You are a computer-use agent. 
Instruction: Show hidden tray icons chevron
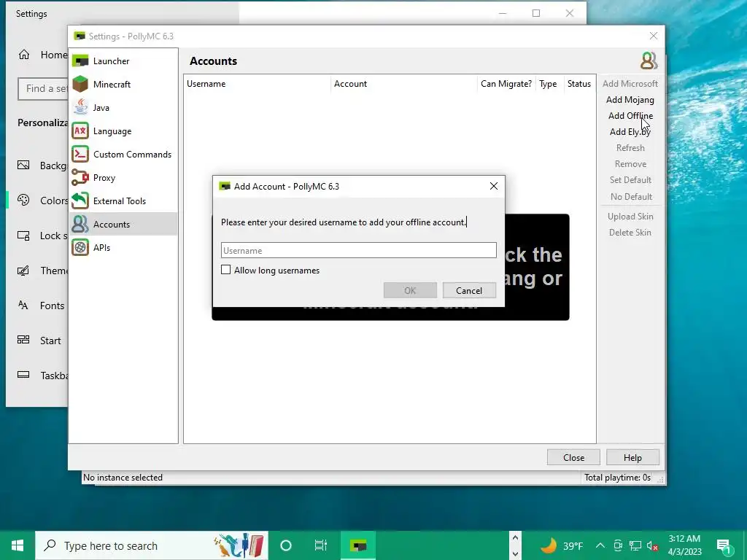coord(600,545)
